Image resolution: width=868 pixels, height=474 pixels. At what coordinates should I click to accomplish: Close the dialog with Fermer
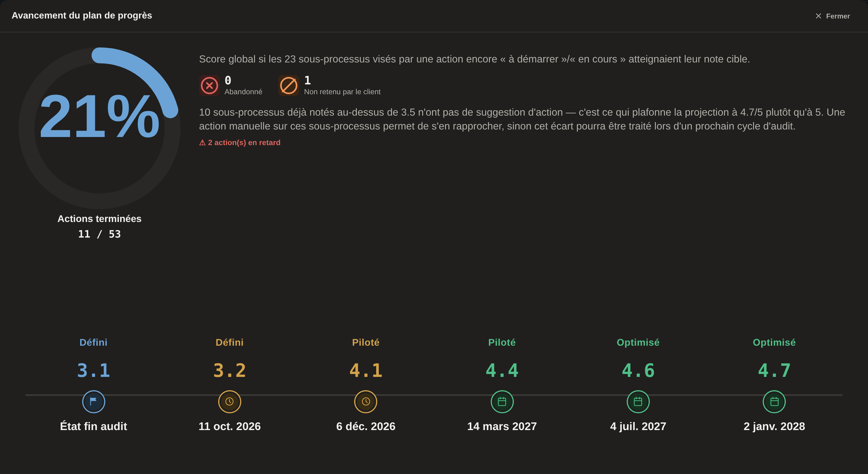coord(832,16)
